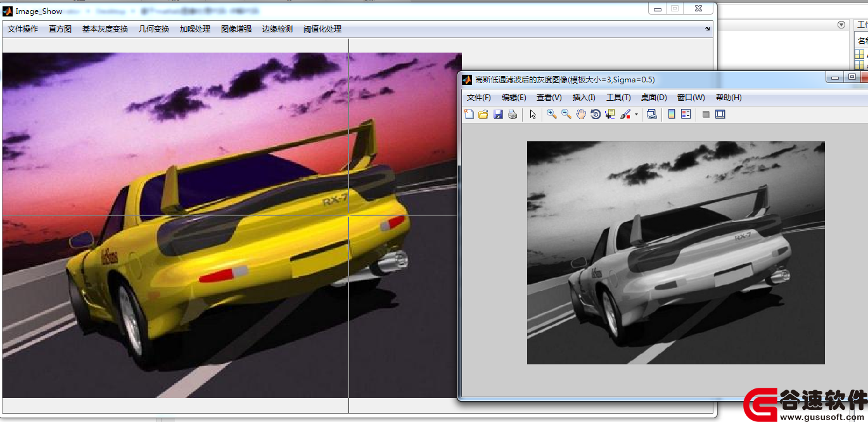Click the Image_Show window title text
Image resolution: width=868 pixels, height=422 pixels.
39,11
